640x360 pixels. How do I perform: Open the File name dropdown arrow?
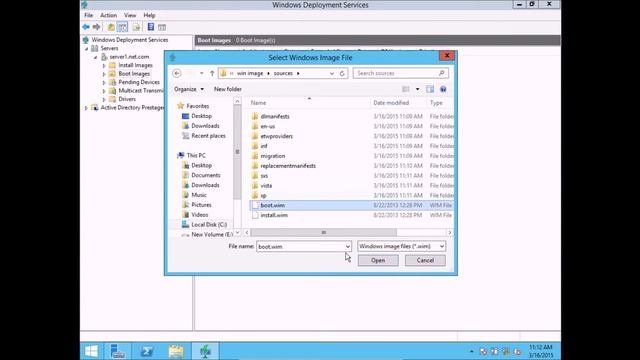[347, 247]
